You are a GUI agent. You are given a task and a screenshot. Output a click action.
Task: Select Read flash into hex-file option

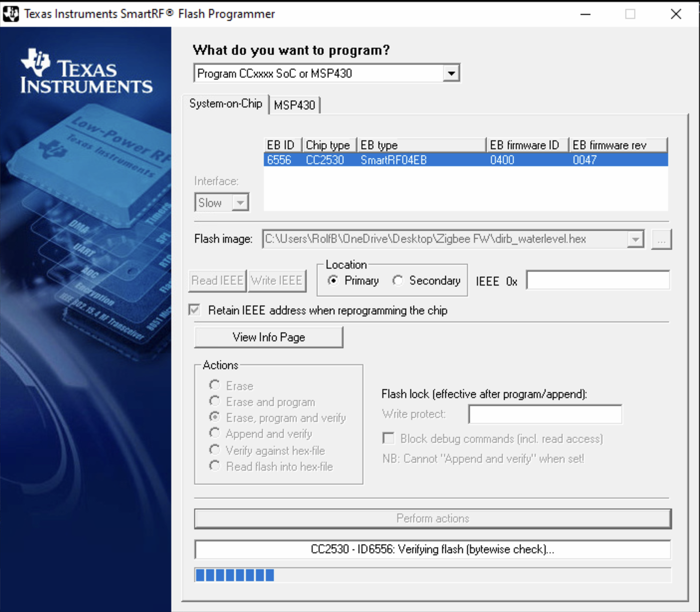pyautogui.click(x=215, y=466)
